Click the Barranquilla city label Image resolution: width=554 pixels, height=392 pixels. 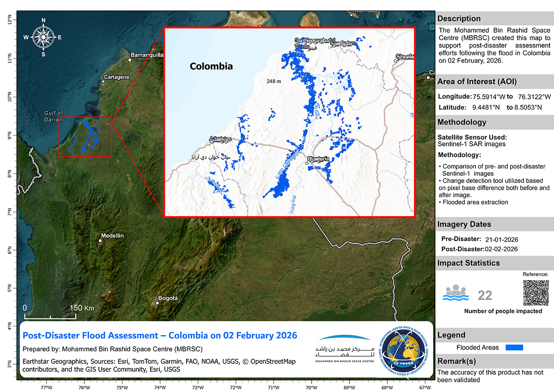click(x=147, y=54)
